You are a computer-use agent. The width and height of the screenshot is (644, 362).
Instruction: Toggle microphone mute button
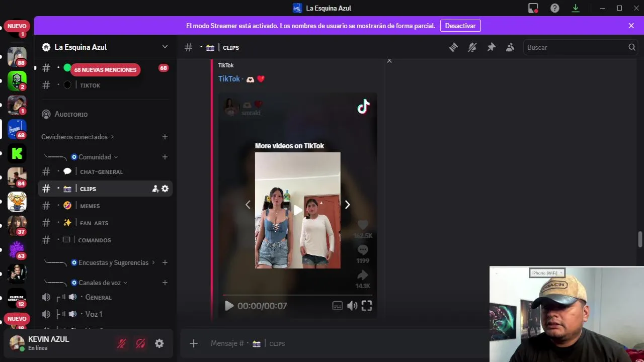click(122, 343)
